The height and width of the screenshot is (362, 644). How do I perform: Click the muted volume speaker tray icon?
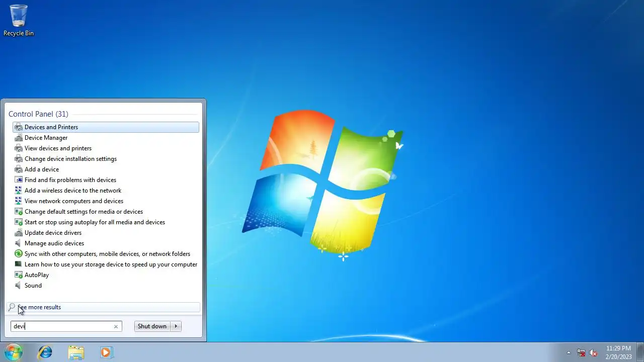coord(593,352)
